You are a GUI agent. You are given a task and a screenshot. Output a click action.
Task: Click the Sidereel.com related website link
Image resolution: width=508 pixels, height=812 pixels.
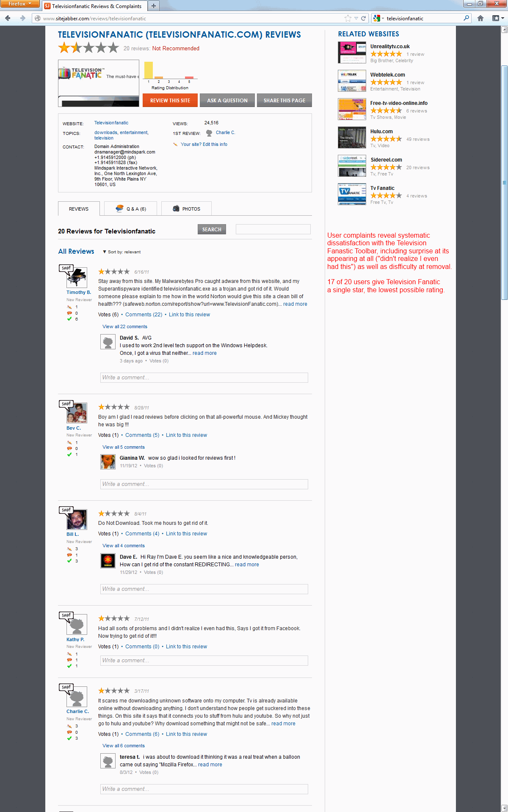tap(387, 160)
